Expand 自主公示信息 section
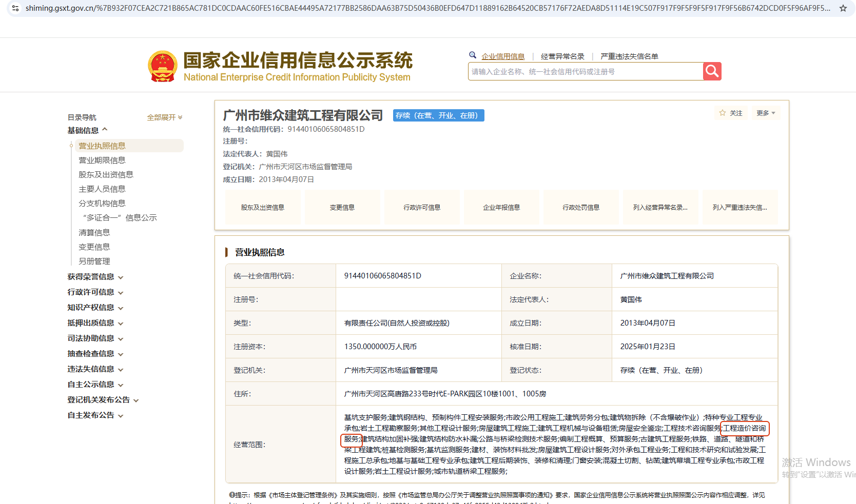 click(95, 385)
